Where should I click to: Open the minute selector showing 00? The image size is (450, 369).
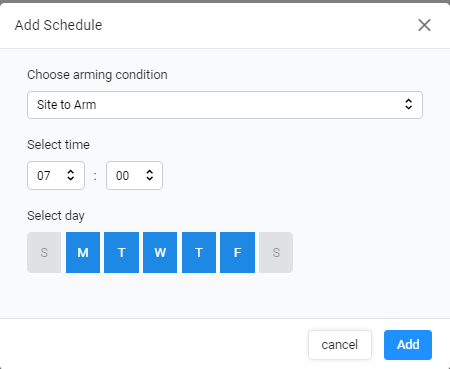134,176
